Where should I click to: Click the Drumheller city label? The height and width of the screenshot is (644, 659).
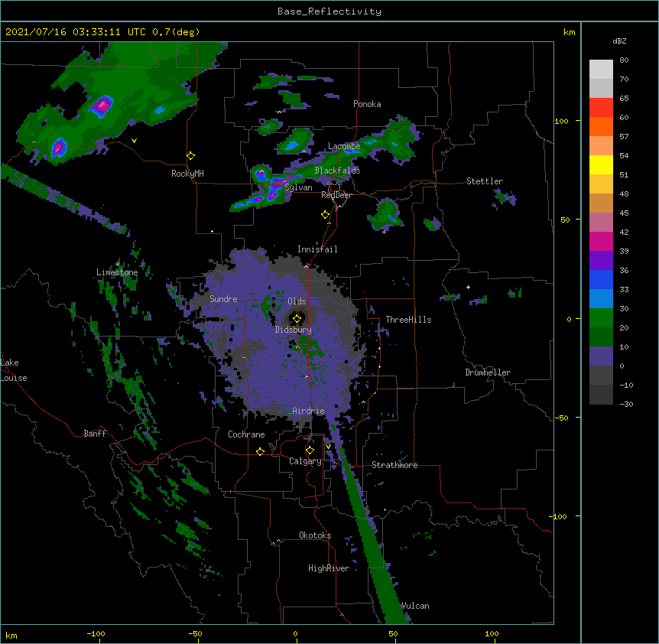coord(488,372)
